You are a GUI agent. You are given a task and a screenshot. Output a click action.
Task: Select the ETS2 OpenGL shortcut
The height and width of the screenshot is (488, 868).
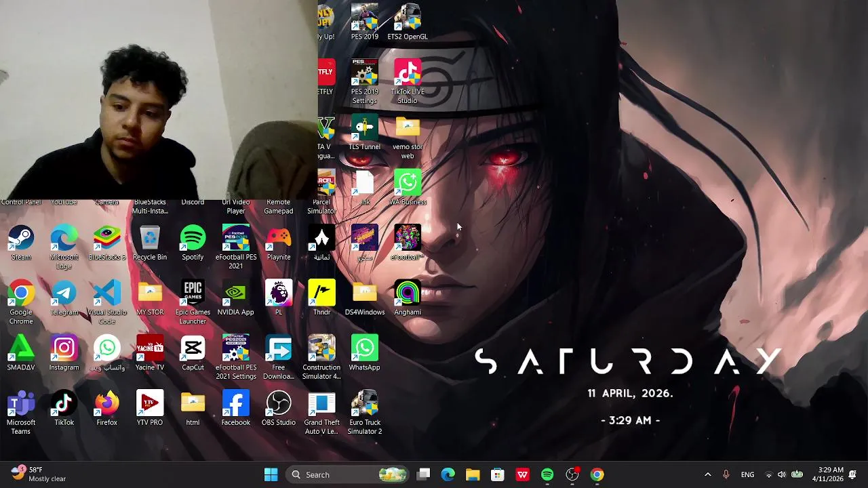point(408,23)
